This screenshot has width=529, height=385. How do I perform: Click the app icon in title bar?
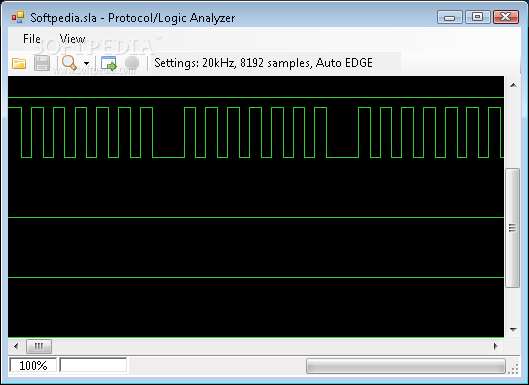(x=18, y=18)
